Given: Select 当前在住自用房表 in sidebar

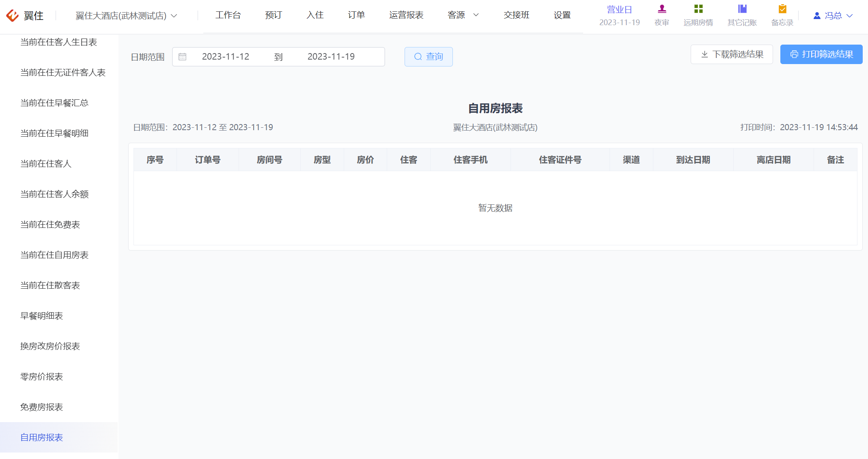Looking at the screenshot, I should point(59,255).
